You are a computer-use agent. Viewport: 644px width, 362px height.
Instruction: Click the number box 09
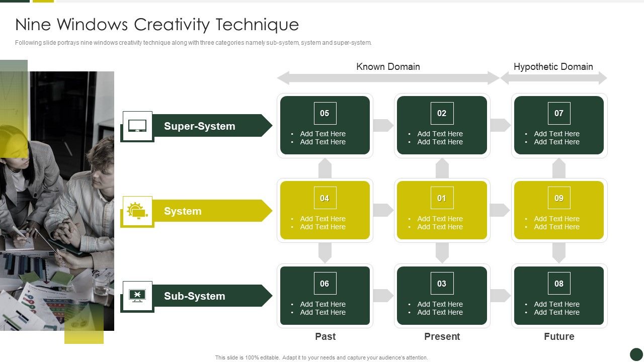(x=559, y=198)
